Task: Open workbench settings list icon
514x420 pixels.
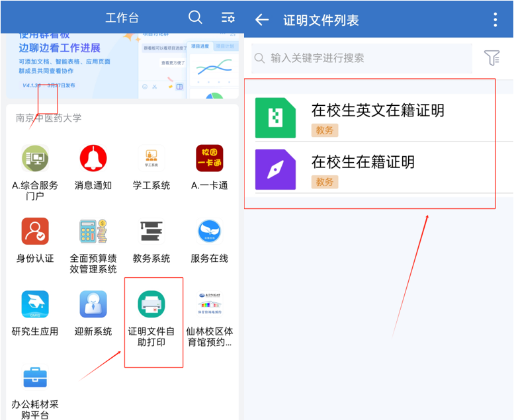Action: point(228,18)
